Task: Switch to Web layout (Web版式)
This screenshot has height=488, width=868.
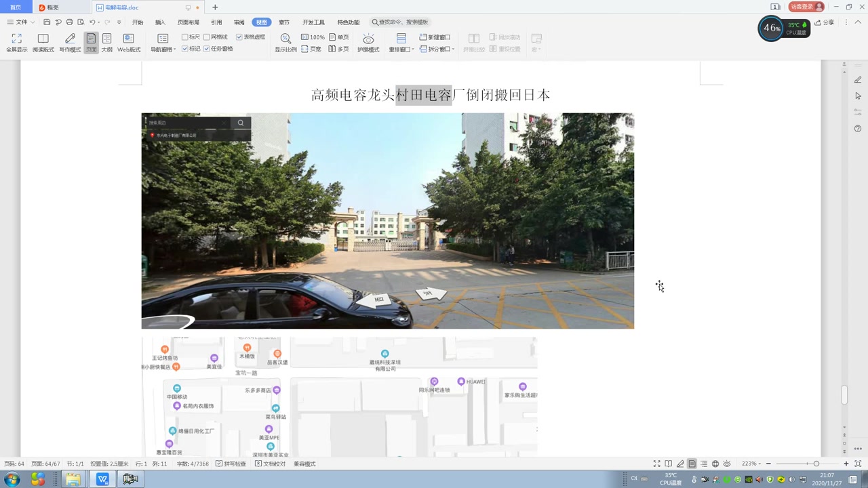Action: (x=129, y=43)
